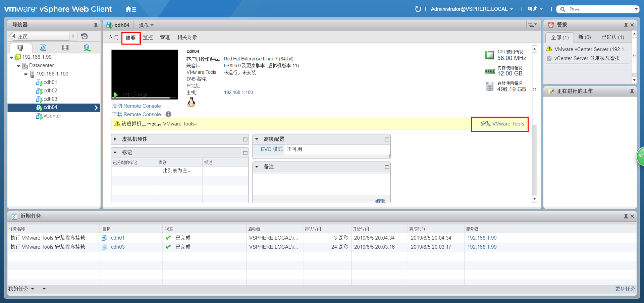Click the info icon beside 下载 Remote Console

point(168,114)
